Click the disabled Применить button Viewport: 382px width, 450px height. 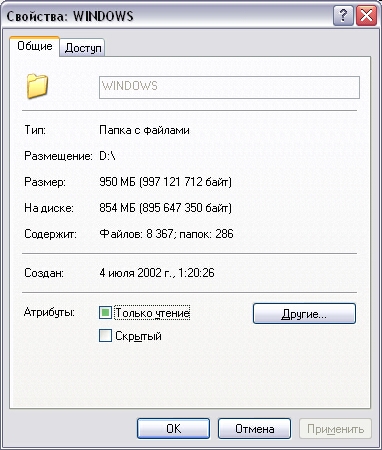point(335,429)
